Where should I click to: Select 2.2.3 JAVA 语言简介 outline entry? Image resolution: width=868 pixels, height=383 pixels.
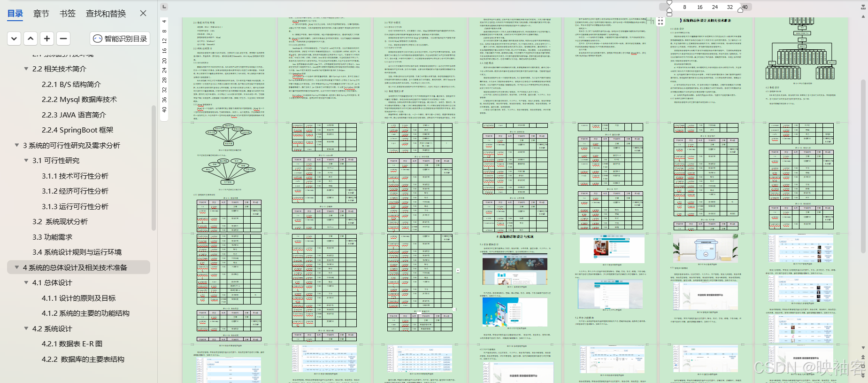point(74,115)
